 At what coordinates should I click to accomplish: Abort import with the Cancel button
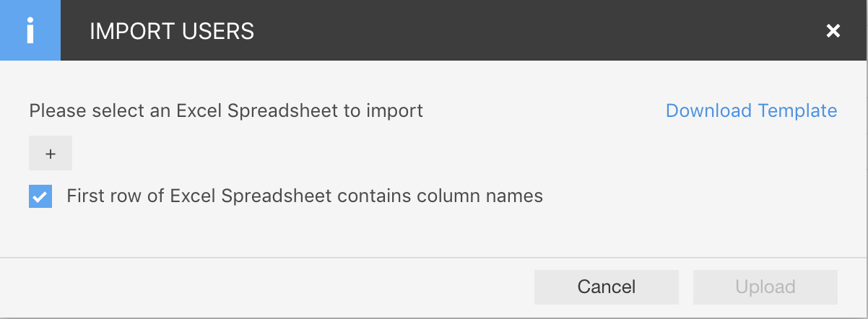(607, 287)
